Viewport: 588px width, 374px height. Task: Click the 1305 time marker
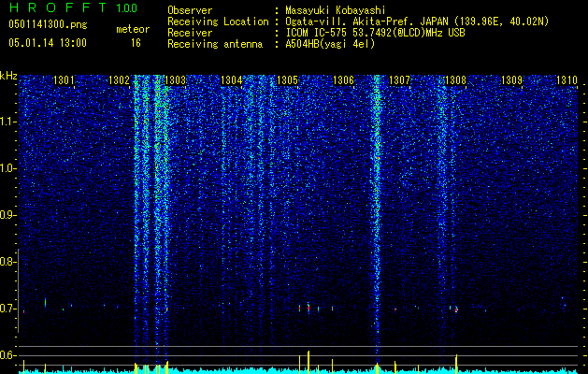(287, 80)
